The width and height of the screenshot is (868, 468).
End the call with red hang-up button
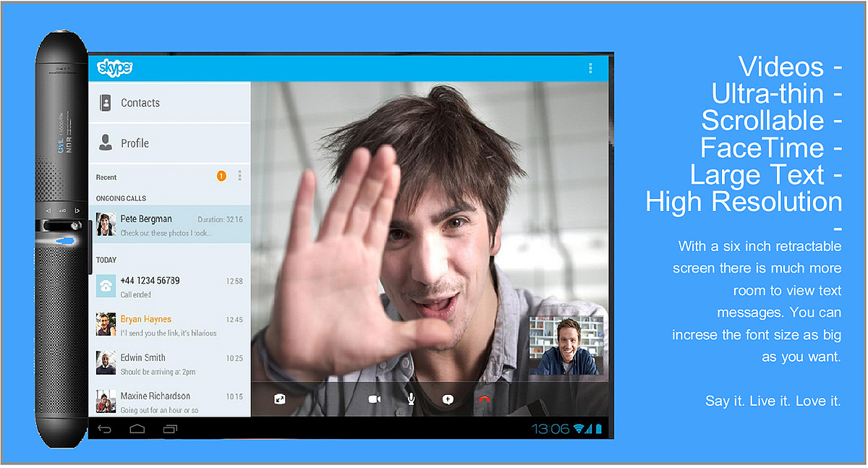[485, 399]
